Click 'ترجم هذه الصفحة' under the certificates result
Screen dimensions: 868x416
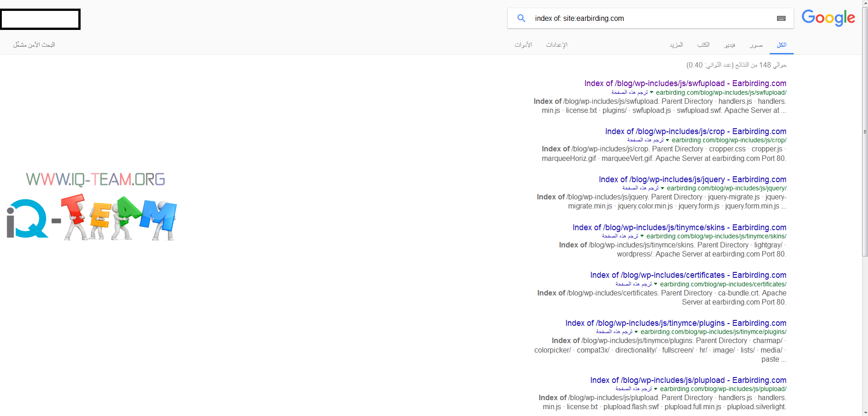(x=633, y=284)
